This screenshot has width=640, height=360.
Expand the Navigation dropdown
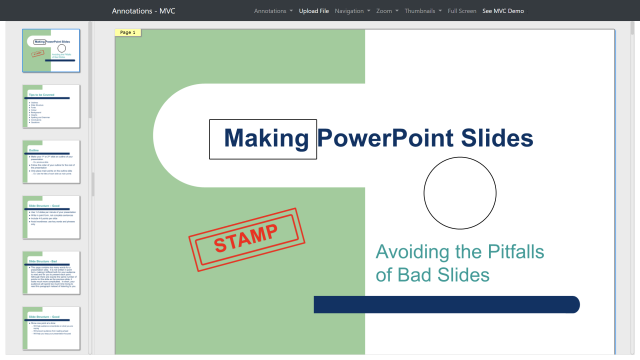(x=352, y=11)
